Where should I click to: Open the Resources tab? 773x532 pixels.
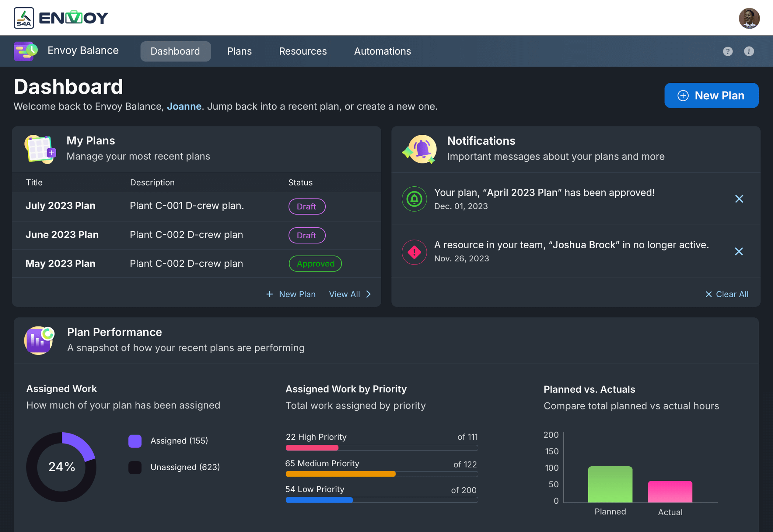pos(303,51)
